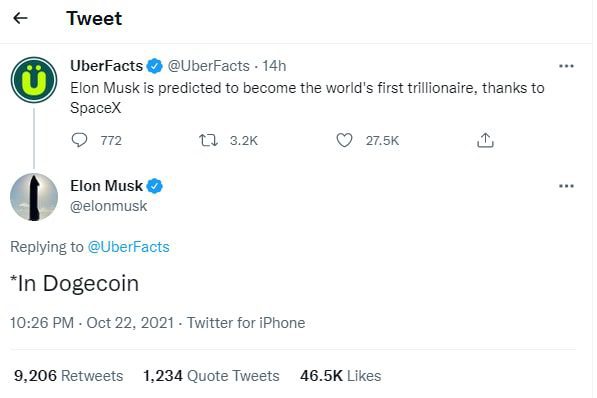
Task: Share the UberFacts tweet
Action: coord(485,140)
